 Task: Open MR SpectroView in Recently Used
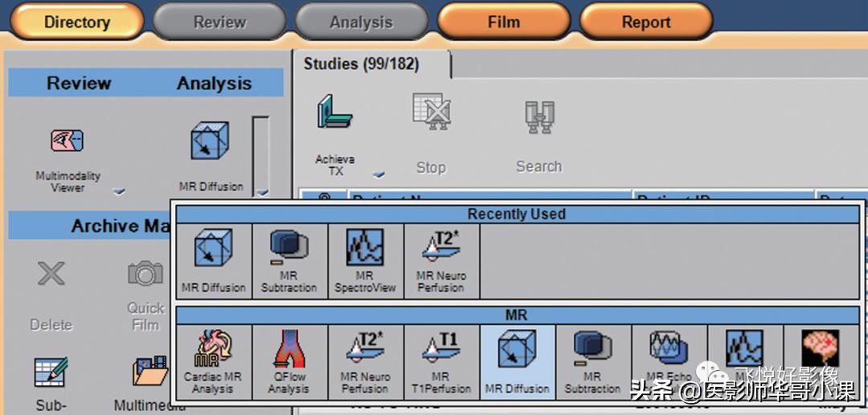(x=366, y=261)
